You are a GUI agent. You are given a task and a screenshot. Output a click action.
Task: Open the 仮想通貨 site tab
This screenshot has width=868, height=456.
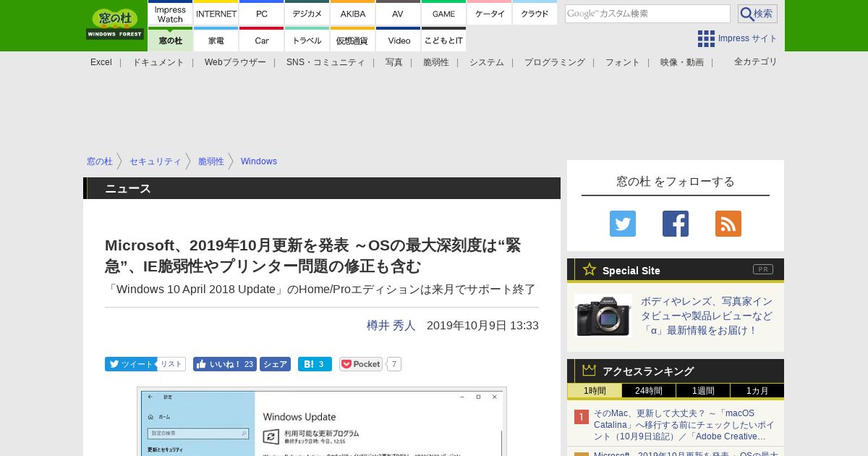[353, 40]
